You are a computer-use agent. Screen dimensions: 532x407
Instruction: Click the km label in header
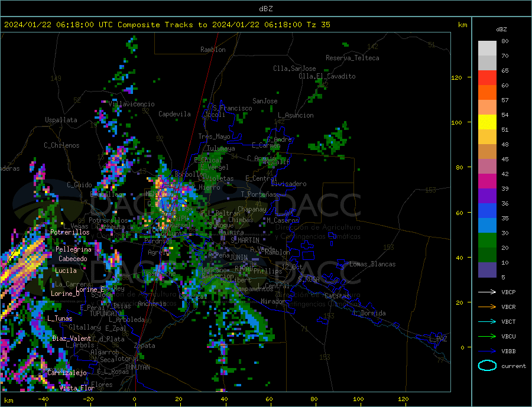tap(462, 25)
